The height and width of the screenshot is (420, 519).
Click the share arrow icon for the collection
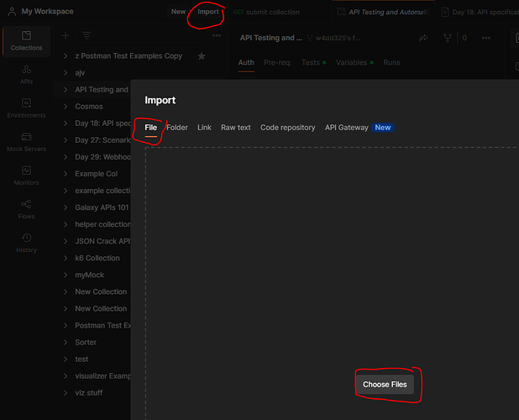(x=423, y=38)
